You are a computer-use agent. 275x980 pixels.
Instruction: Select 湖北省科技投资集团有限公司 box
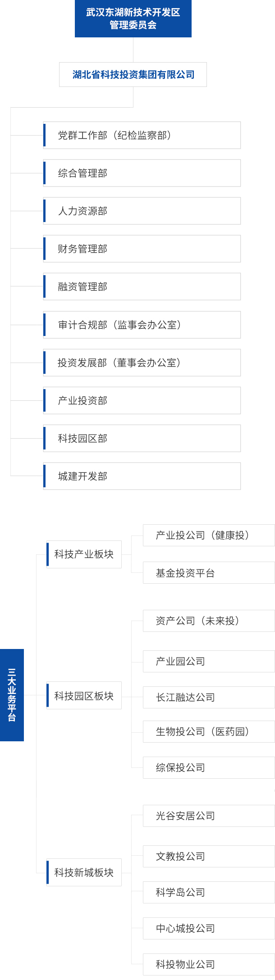(x=133, y=74)
